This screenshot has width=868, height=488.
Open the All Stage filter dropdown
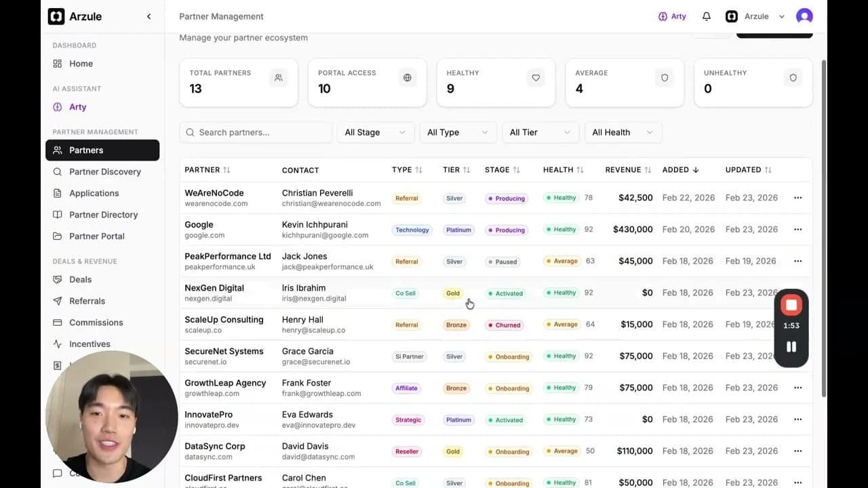[375, 132]
